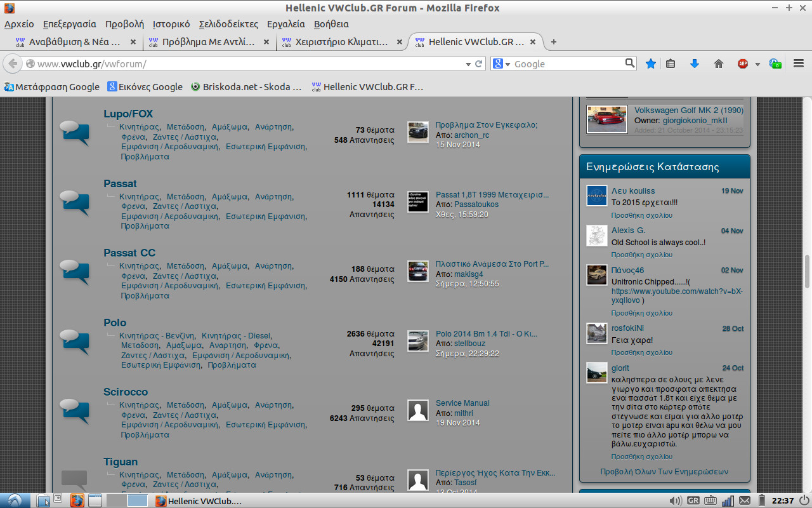The width and height of the screenshot is (812, 508).
Task: Click the volume speaker tray icon
Action: [x=676, y=500]
